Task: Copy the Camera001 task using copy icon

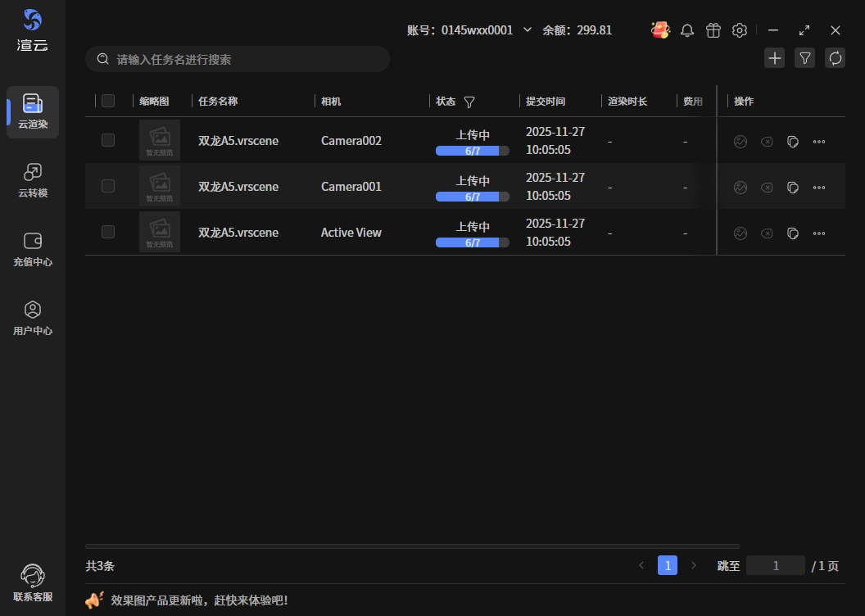Action: [793, 188]
